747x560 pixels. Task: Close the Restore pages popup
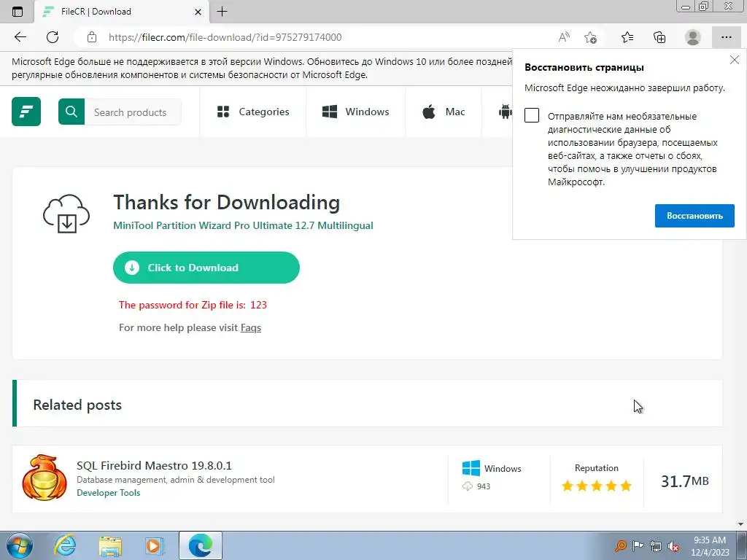point(735,60)
